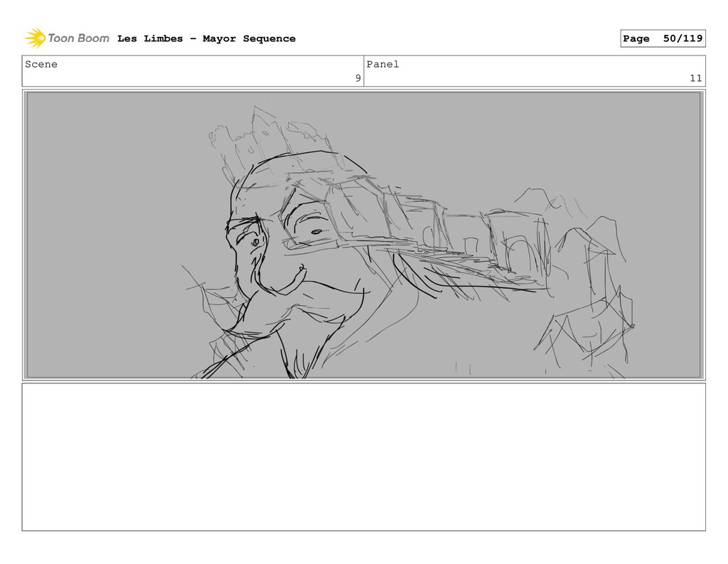Click the storyboard sketch thumbnail
Image resolution: width=728 pixels, height=564 pixels.
tap(363, 235)
